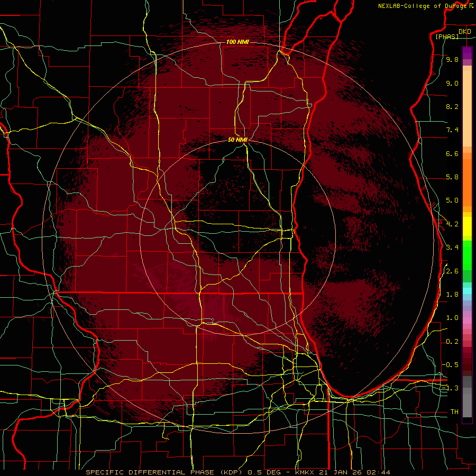The image size is (476, 476).
Task: Pick the cyan band of color bar
Action: click(467, 291)
